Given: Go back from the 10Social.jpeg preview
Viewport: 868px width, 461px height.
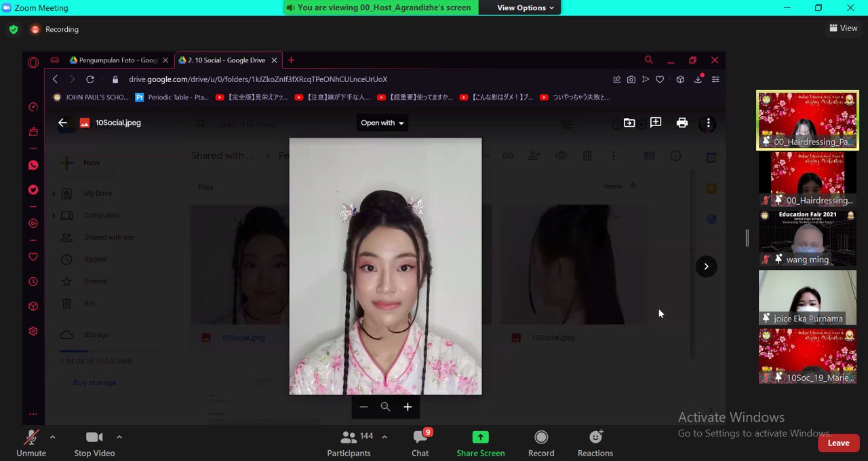Looking at the screenshot, I should pyautogui.click(x=62, y=123).
